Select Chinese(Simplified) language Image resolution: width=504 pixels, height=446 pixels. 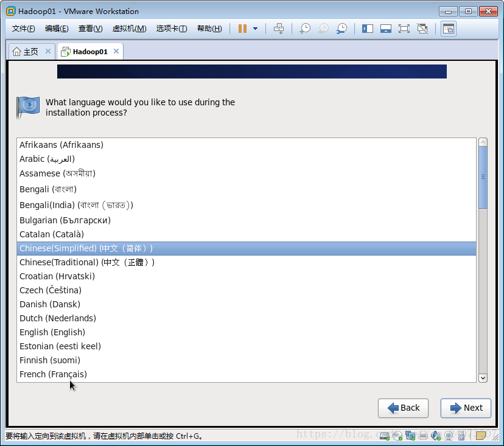pos(246,248)
